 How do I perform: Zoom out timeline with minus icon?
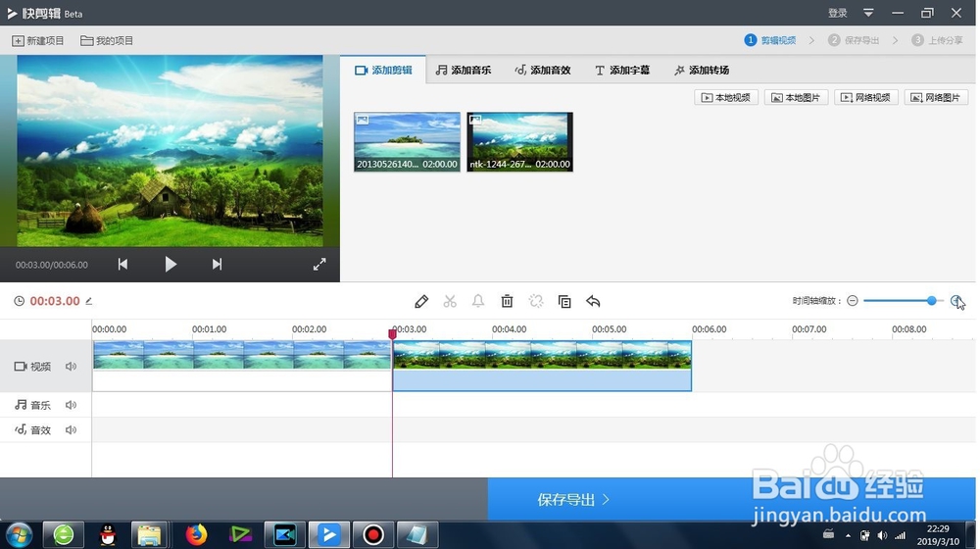853,301
